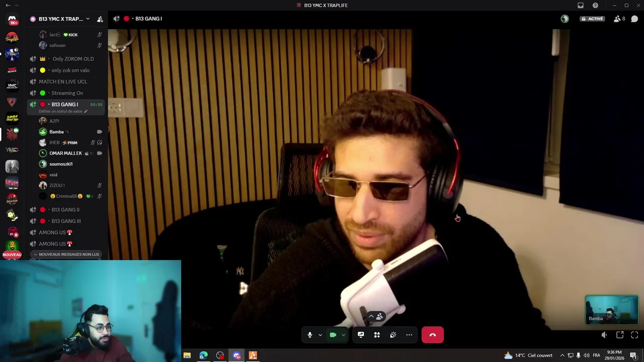Click the NOUVEAU badge in server list
This screenshot has height=362, width=644.
click(12, 255)
